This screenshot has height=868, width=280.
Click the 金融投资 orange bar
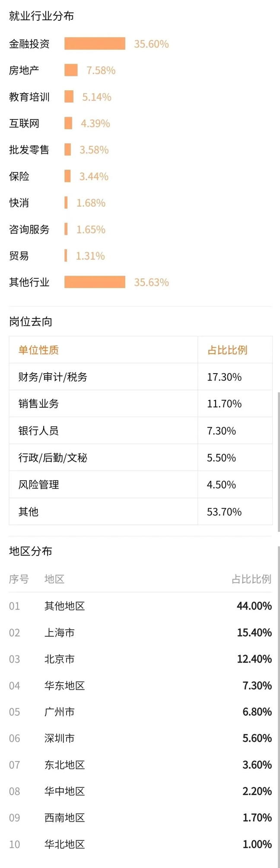[95, 44]
